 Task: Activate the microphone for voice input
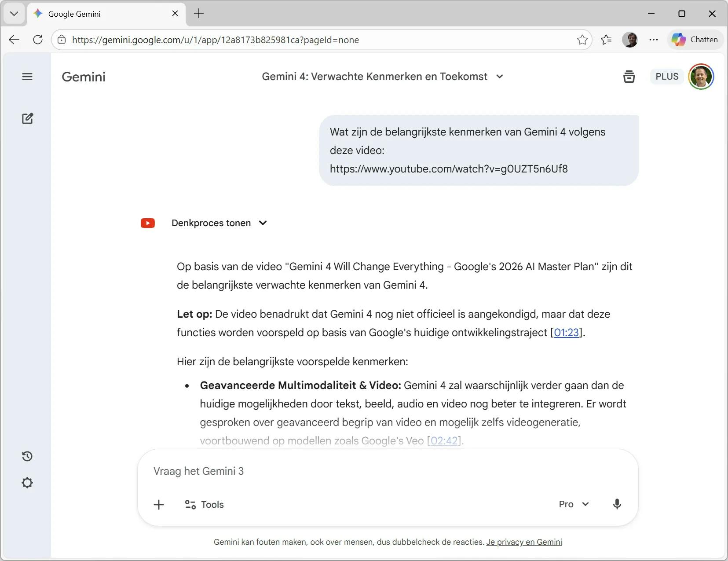[617, 504]
